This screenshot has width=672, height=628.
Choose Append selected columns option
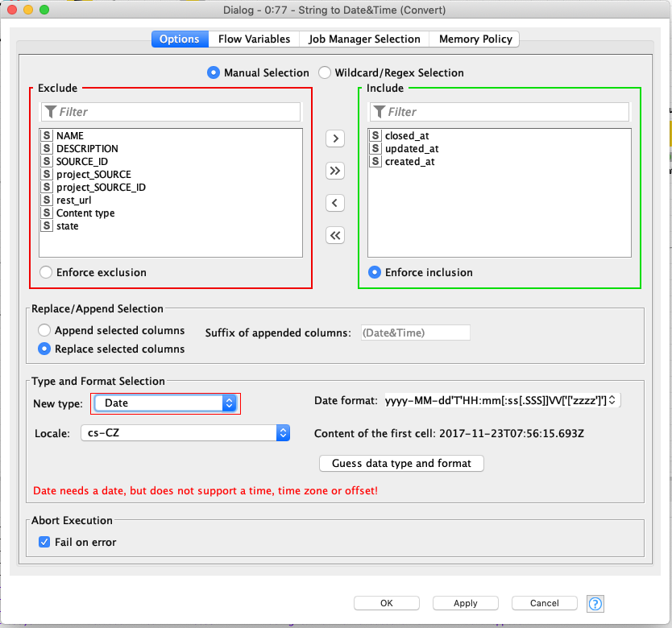pos(44,331)
